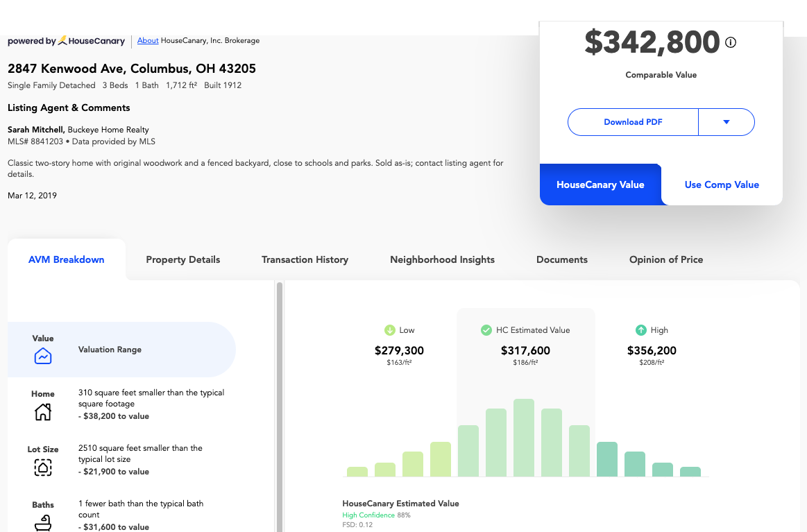
Task: Click the - $31,600 to value text
Action: coord(114,527)
